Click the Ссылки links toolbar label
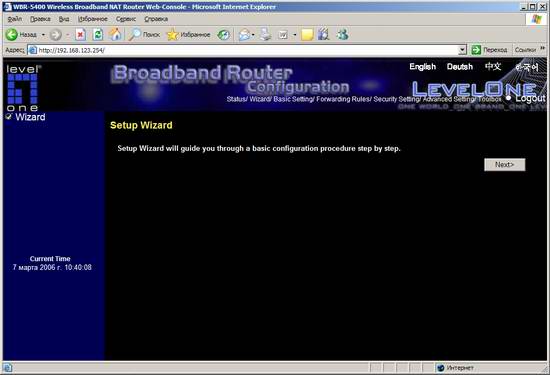This screenshot has width=550, height=375. [525, 50]
